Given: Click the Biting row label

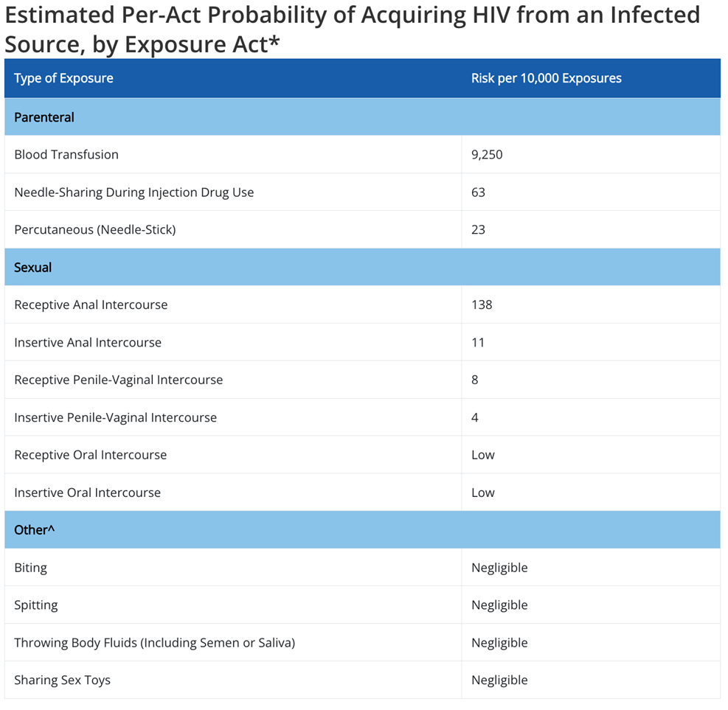Looking at the screenshot, I should pyautogui.click(x=31, y=568).
